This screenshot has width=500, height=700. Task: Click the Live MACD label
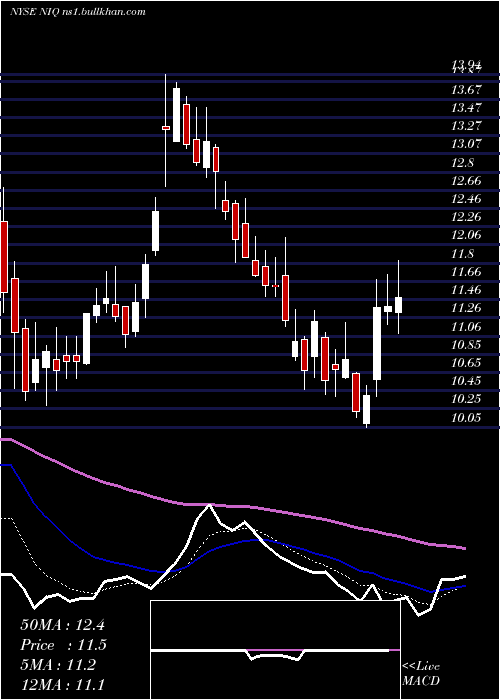coord(421,674)
